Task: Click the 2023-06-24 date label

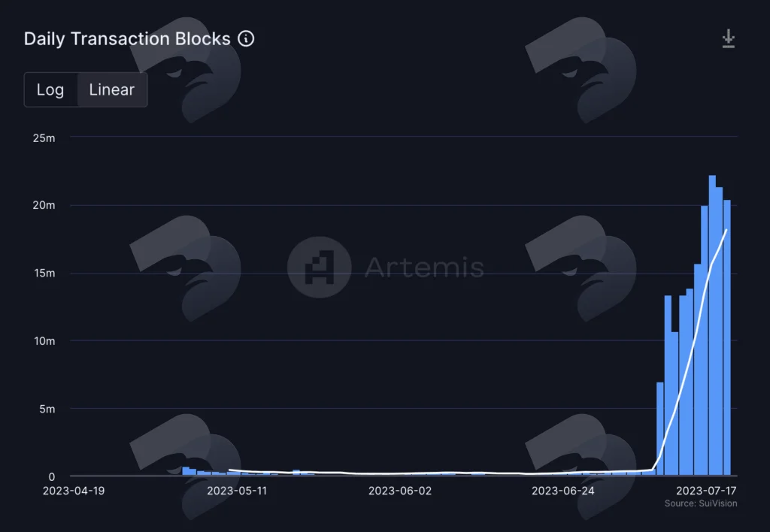Action: [x=562, y=491]
